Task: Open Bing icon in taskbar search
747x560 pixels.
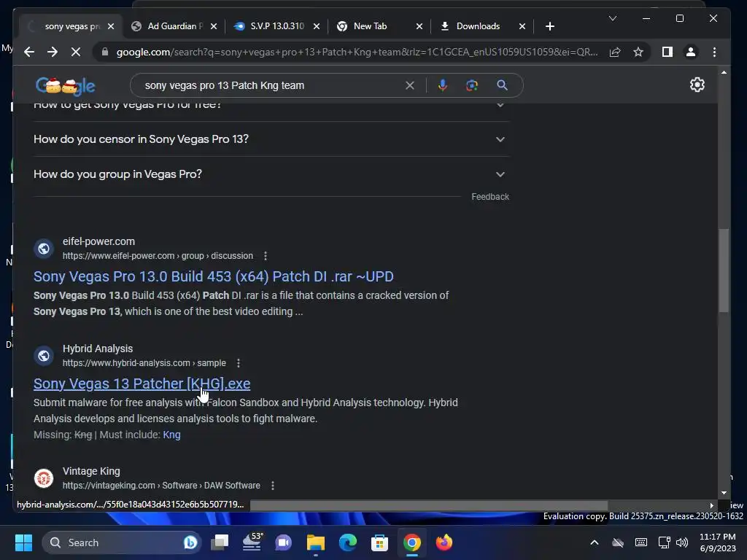Action: pos(190,542)
